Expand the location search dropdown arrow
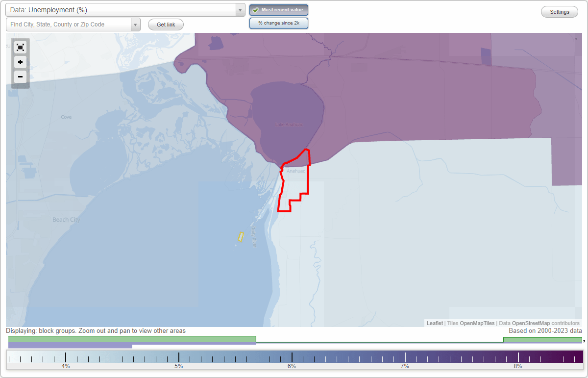Image resolution: width=588 pixels, height=378 pixels. click(x=135, y=25)
